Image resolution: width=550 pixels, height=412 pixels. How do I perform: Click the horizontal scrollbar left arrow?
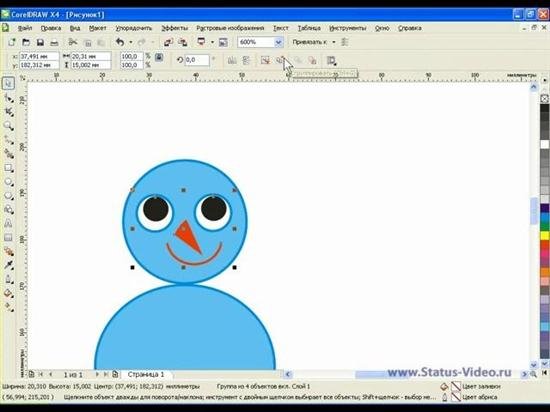click(x=288, y=374)
